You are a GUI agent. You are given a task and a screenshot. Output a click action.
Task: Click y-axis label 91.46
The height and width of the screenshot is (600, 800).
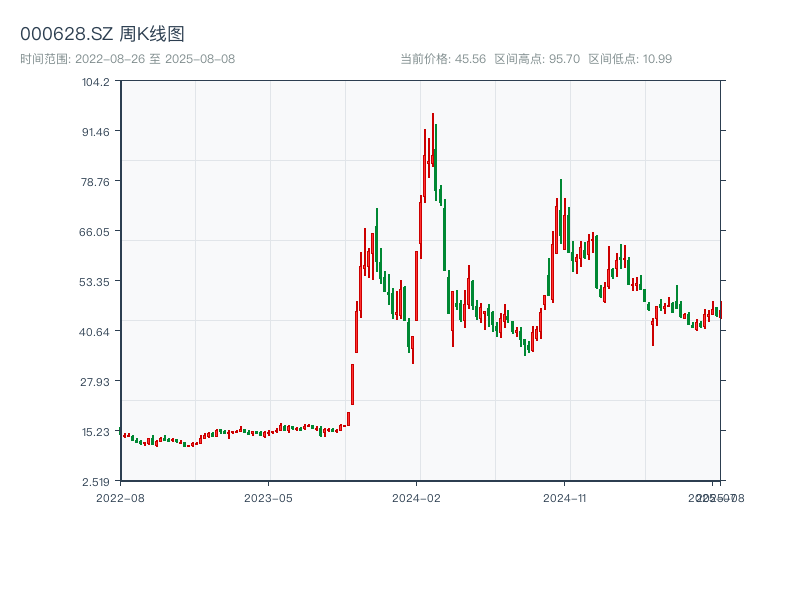[95, 132]
